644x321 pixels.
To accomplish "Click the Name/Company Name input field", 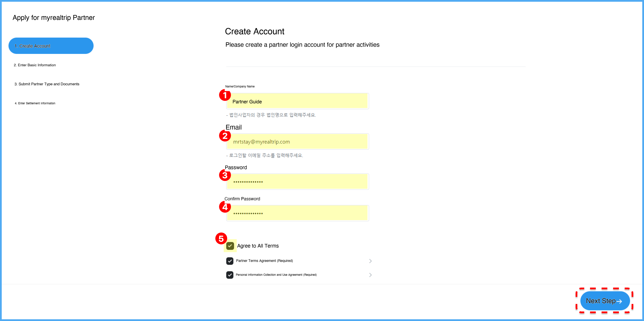I will tap(297, 101).
